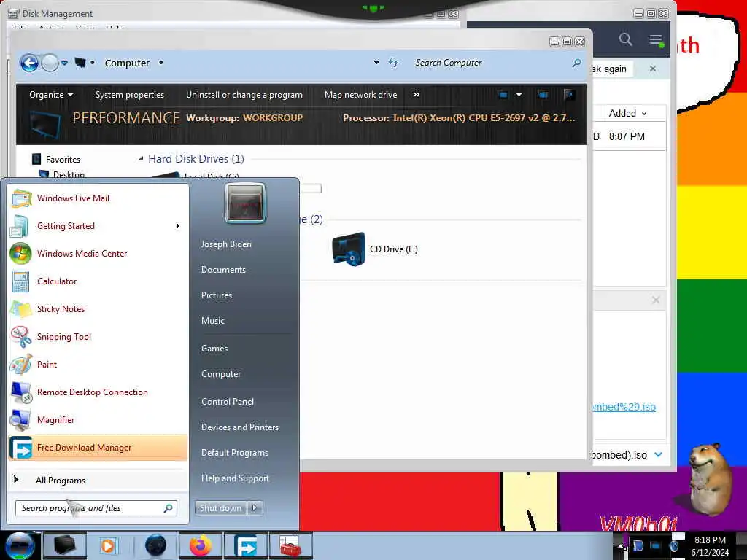Viewport: 747px width, 560px height.
Task: Open the black Explorer taskbar button
Action: pyautogui.click(x=64, y=545)
